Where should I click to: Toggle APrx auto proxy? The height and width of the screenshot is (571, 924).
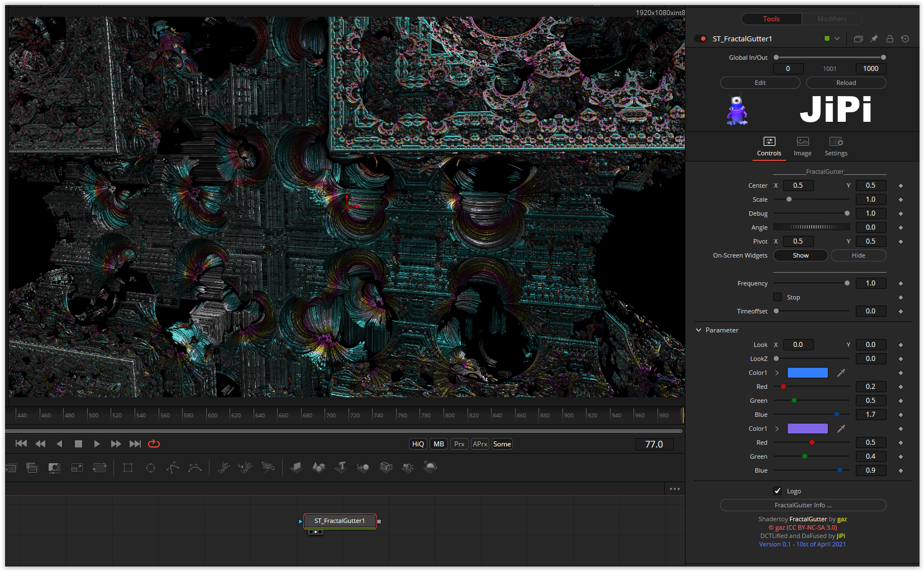(480, 444)
